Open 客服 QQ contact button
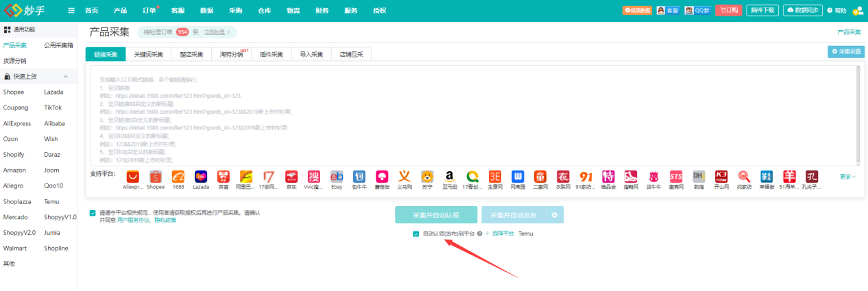The image size is (868, 291). 668,10
